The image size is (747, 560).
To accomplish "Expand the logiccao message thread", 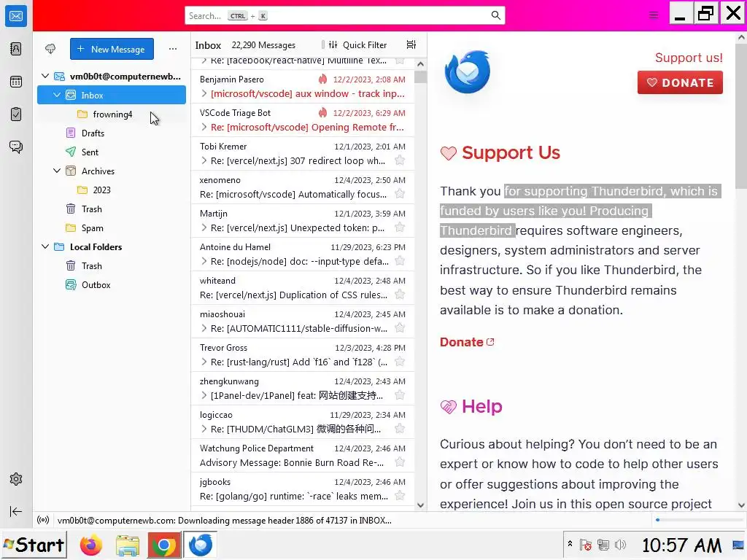I will click(x=204, y=429).
